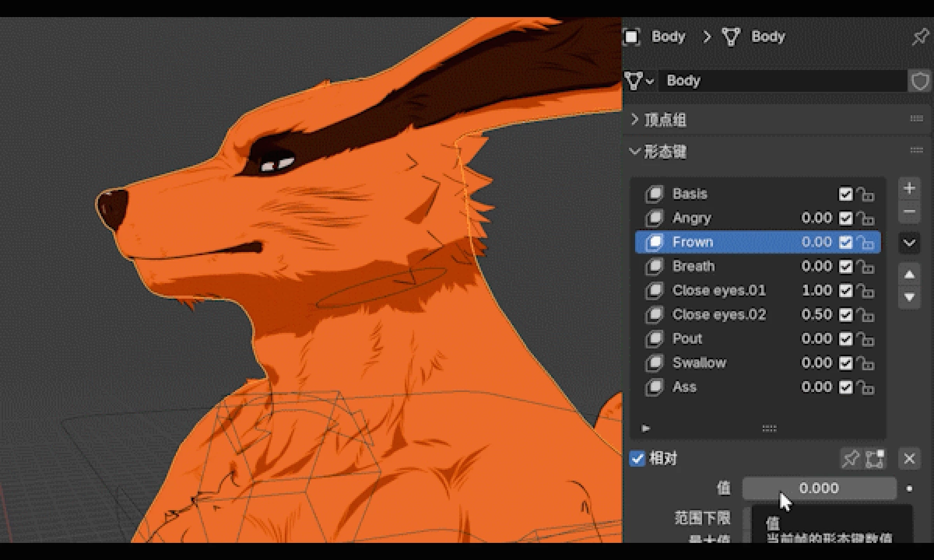The width and height of the screenshot is (934, 560).
Task: Select the Pout shape key
Action: 758,339
